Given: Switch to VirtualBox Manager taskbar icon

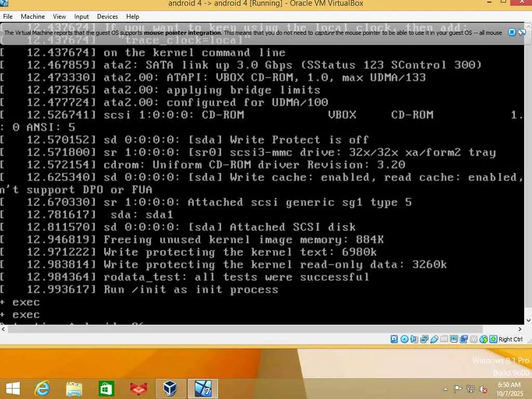Looking at the screenshot, I should tap(170, 389).
